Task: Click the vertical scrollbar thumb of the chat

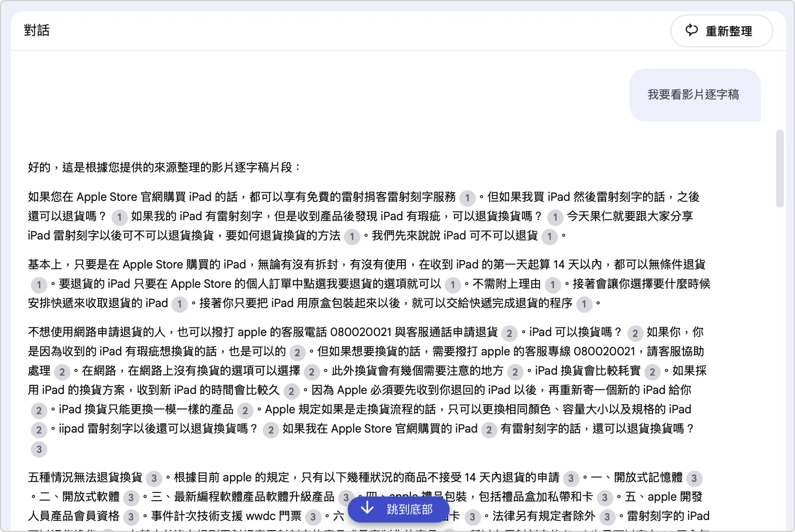Action: point(780,168)
